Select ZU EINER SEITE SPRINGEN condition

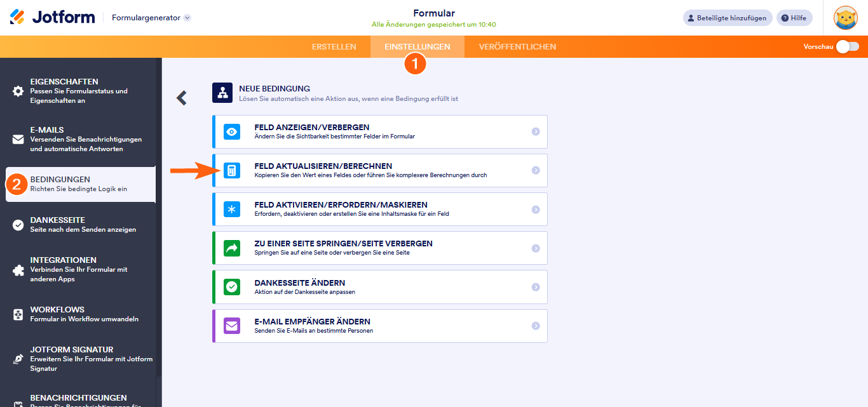[x=380, y=248]
